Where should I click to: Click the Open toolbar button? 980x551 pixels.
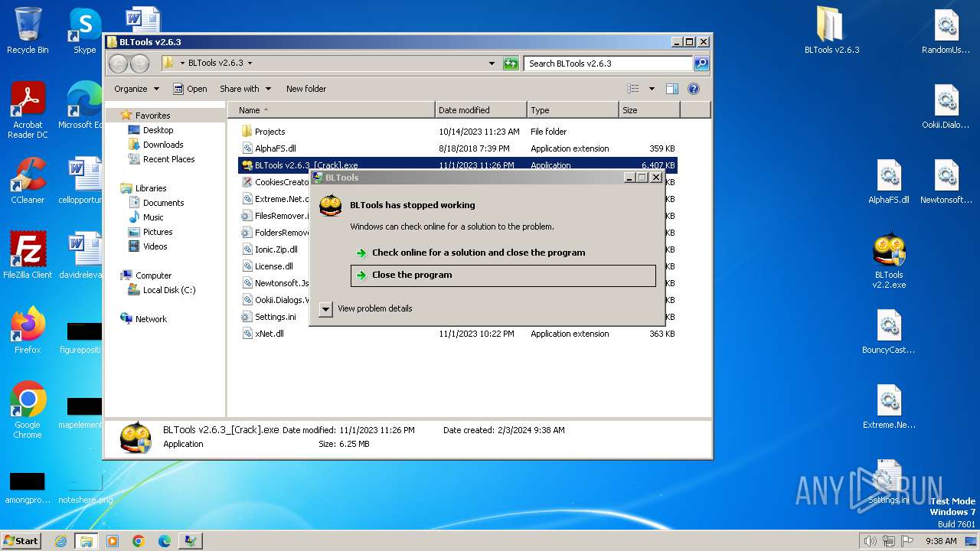pos(190,89)
